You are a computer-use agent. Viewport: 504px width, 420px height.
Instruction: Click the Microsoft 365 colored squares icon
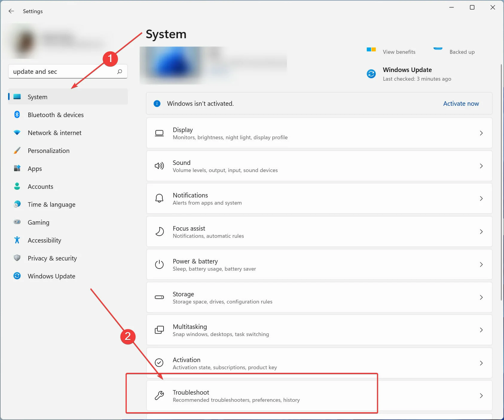[371, 50]
